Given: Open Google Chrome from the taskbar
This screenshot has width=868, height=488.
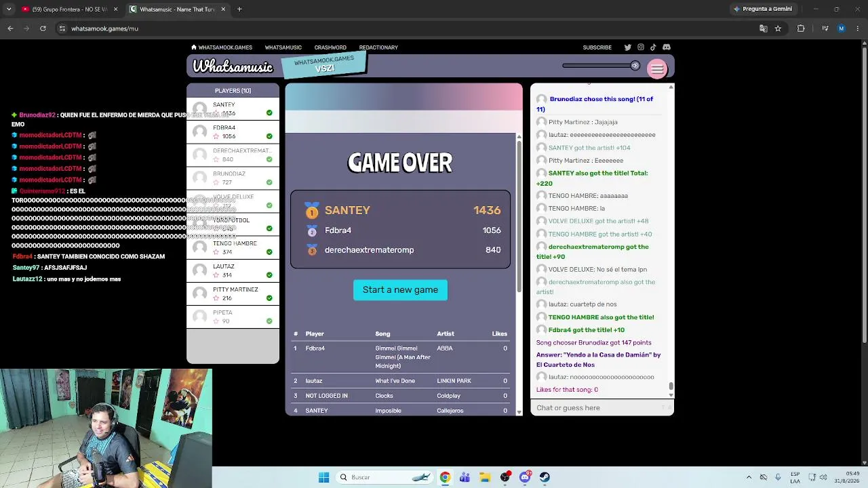Looking at the screenshot, I should click(445, 477).
